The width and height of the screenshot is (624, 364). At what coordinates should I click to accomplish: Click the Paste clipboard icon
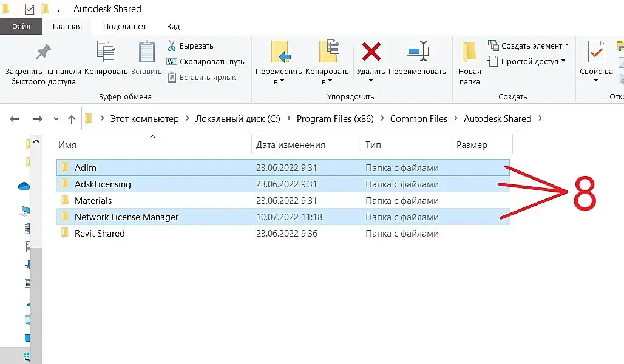(x=147, y=52)
